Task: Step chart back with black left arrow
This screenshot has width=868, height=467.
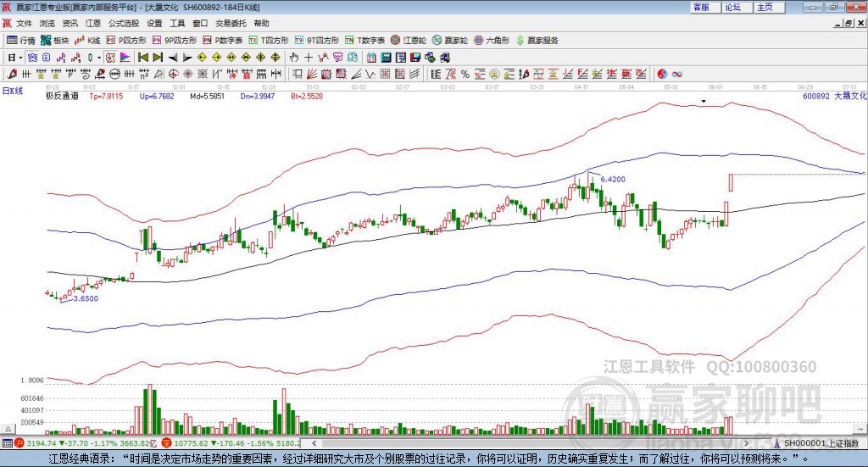Action: point(173,58)
